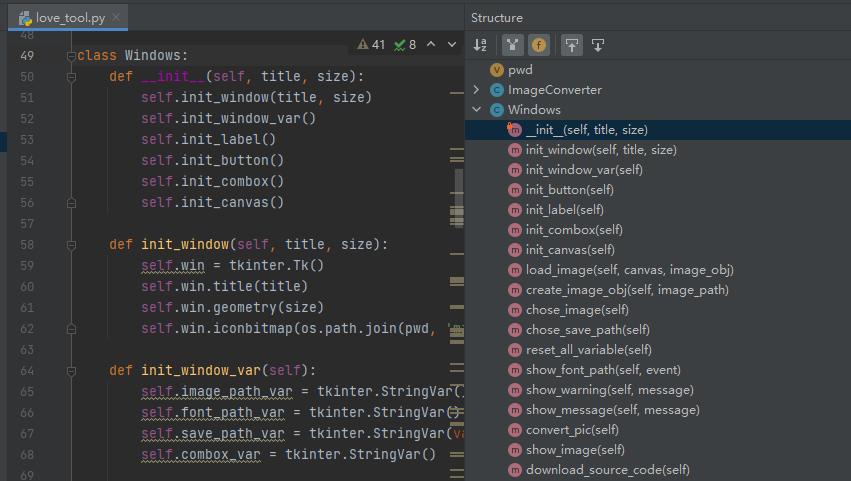Click the Structure panel title

(x=497, y=18)
